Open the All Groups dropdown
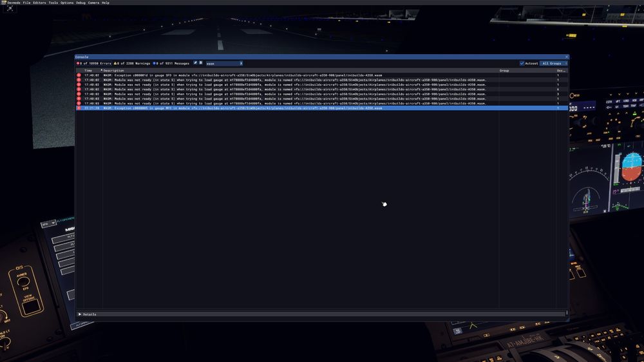 (x=553, y=63)
